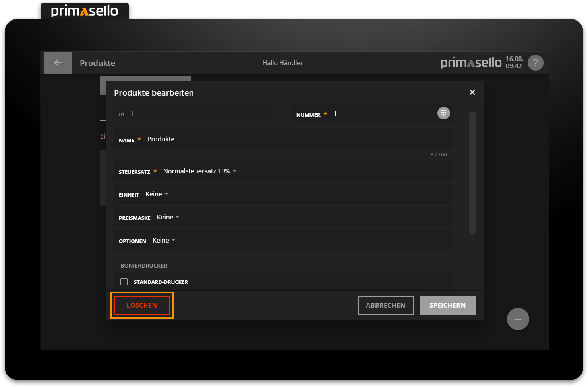Screen dimensions: 588x387
Task: Open the Steuersatz dropdown
Action: 200,171
